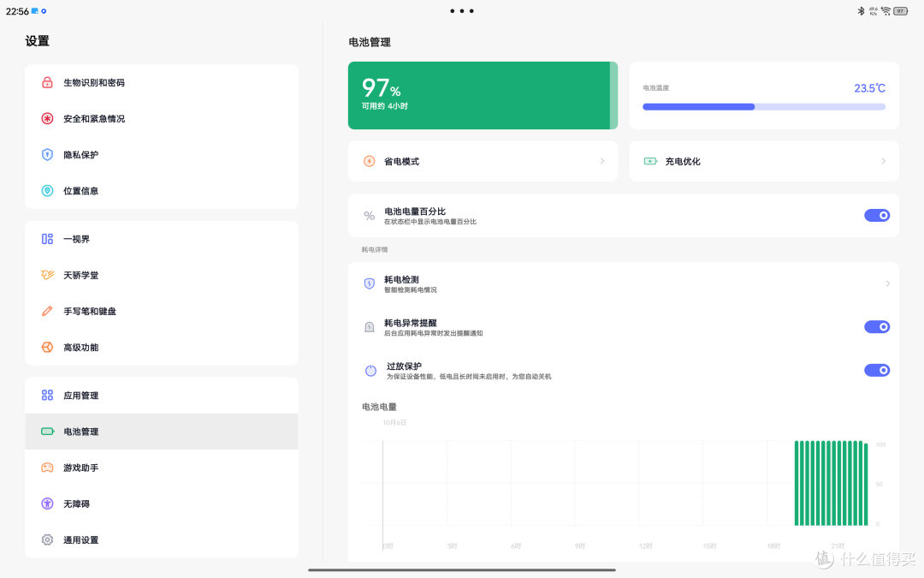
Task: Click the game assistant controller icon
Action: (47, 468)
